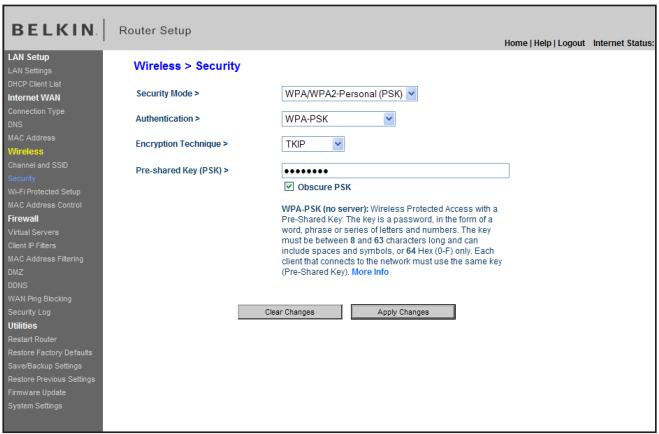This screenshot has width=659, height=434.
Task: Click the Internet Status label
Action: [624, 43]
